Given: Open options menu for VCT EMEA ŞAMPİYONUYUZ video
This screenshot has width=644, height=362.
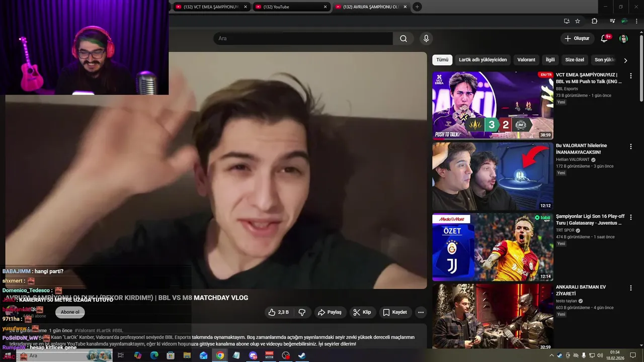Looking at the screenshot, I should tap(630, 76).
